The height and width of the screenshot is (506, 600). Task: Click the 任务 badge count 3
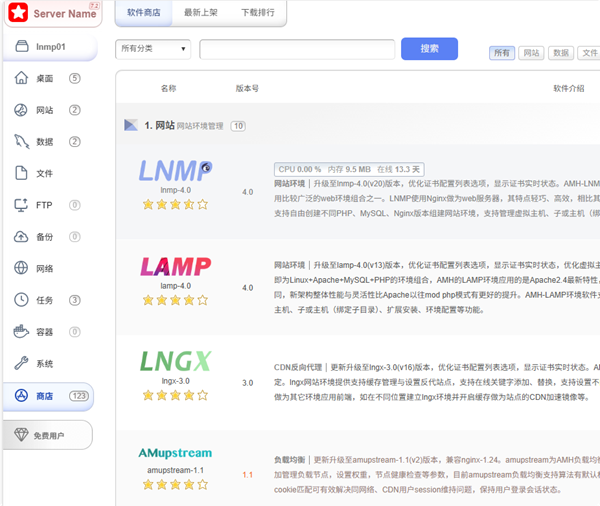[75, 300]
